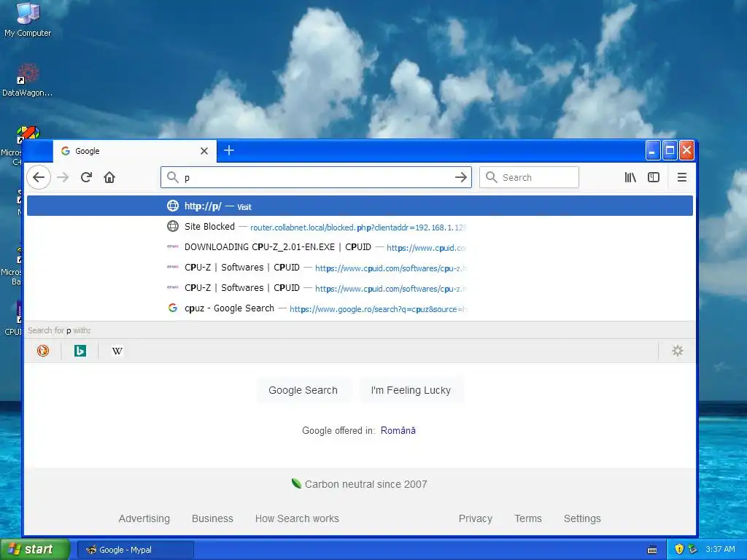Close the Google tab
This screenshot has height=560, width=747.
[x=204, y=151]
